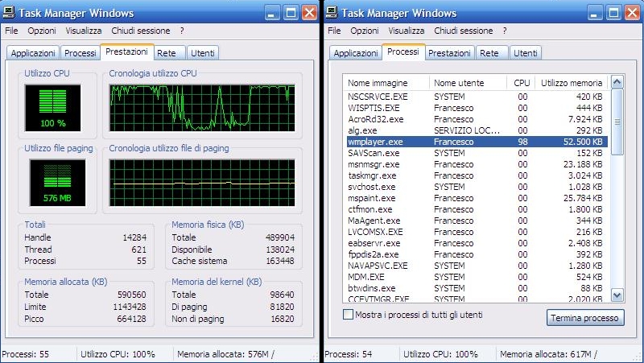This screenshot has width=644, height=363.
Task: Select the NSCSRVCE.EXE process row
Action: click(x=475, y=97)
